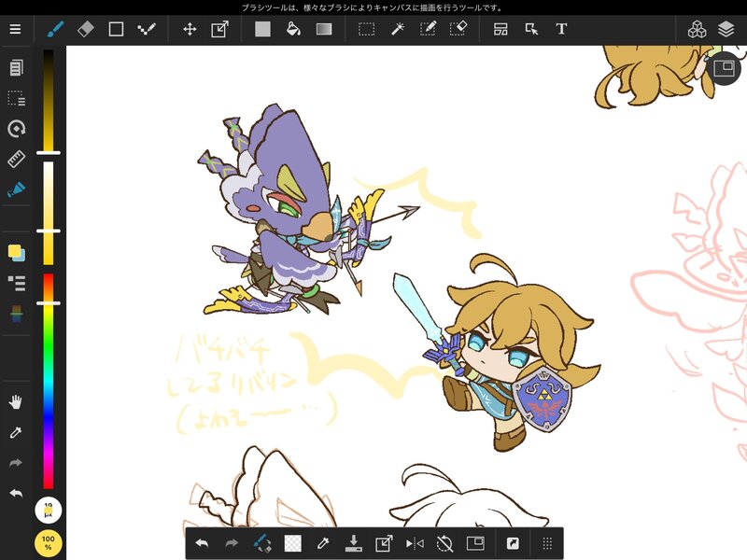Click the brightness black-yellow slider bar
The image size is (747, 560).
click(x=49, y=100)
